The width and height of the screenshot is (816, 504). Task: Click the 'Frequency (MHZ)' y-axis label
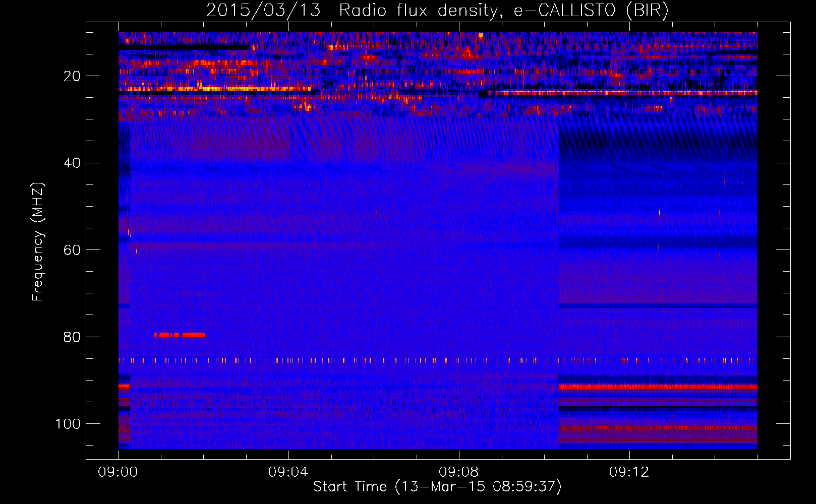point(38,241)
